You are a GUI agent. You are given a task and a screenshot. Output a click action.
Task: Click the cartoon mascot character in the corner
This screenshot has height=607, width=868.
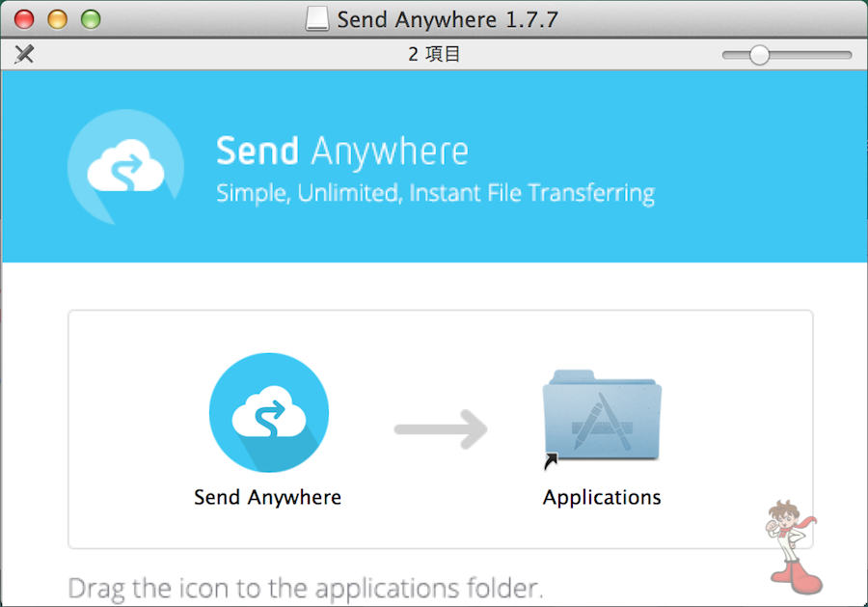[x=794, y=547]
